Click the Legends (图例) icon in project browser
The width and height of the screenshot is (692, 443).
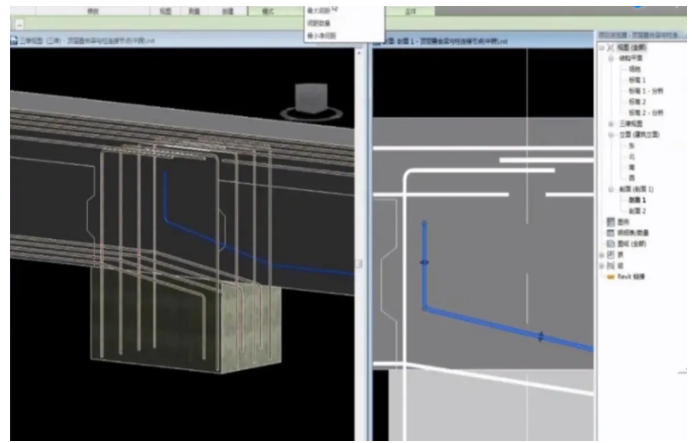[611, 220]
